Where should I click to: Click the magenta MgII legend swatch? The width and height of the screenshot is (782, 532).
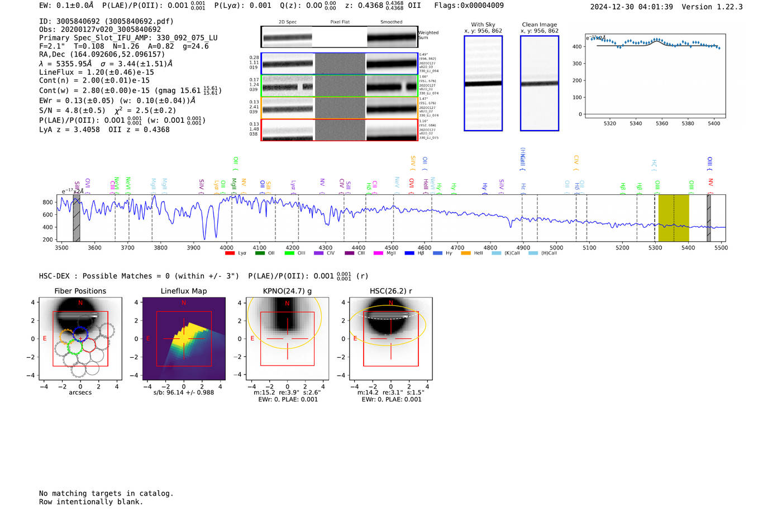[x=378, y=253]
